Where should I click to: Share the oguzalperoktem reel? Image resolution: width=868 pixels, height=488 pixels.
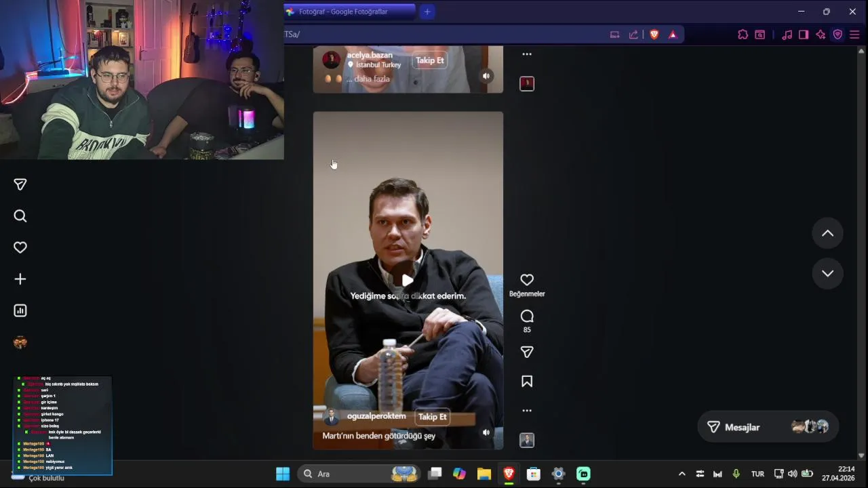tap(527, 352)
